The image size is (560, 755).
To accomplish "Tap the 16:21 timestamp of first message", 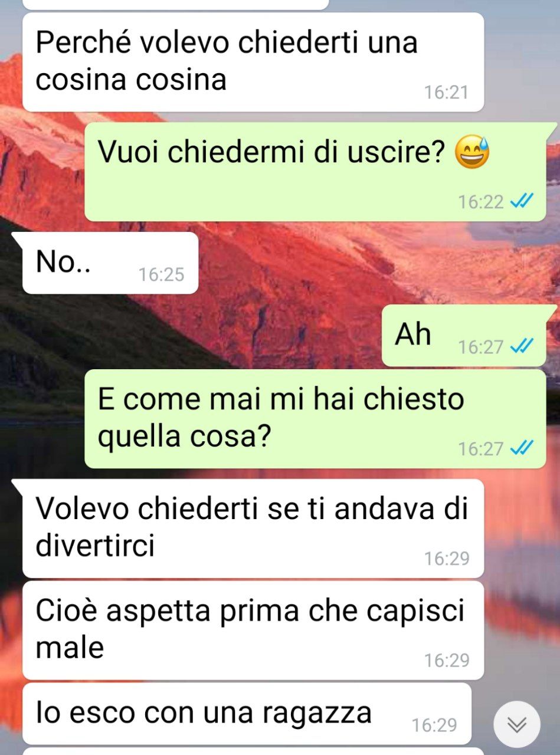I will 446,92.
